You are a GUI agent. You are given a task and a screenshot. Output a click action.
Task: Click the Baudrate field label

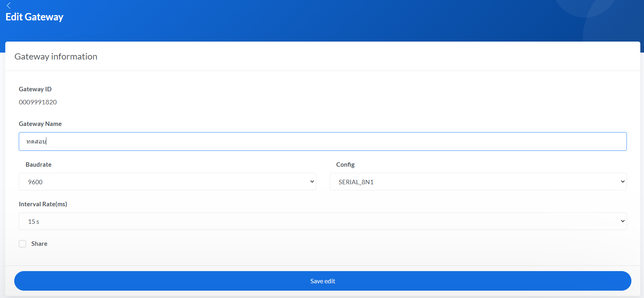tap(39, 165)
